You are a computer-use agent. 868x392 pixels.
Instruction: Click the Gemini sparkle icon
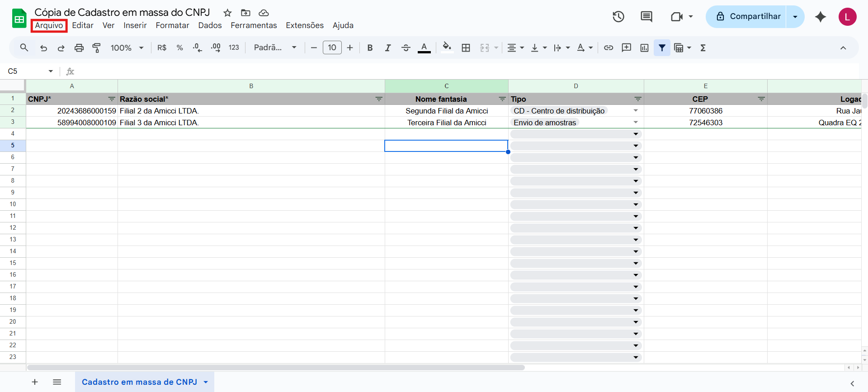(x=820, y=17)
